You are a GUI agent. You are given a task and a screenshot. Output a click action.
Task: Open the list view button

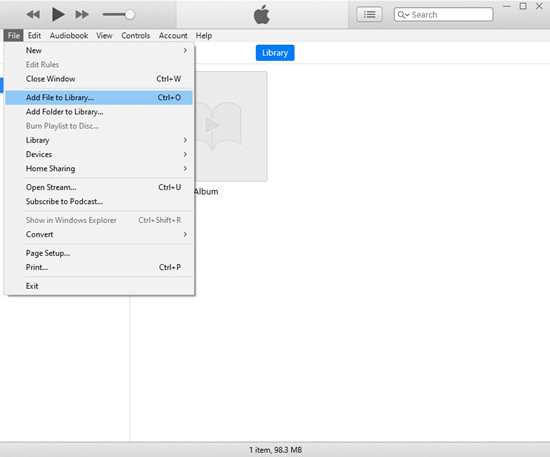369,14
